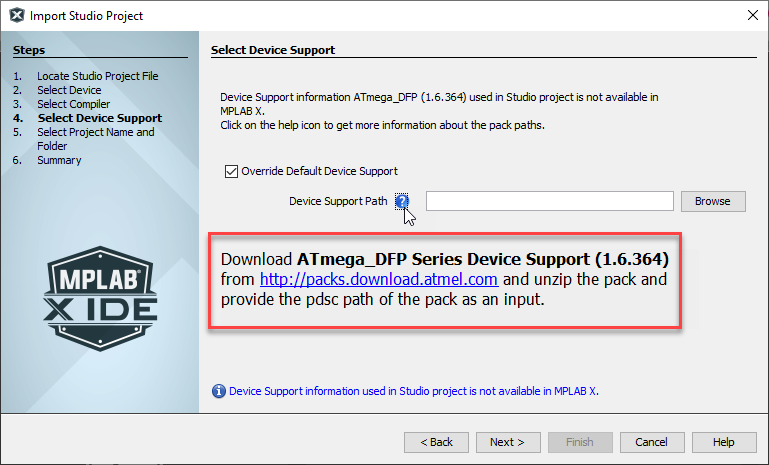Close the Import Studio Project dialog
The width and height of the screenshot is (769, 465).
(751, 16)
